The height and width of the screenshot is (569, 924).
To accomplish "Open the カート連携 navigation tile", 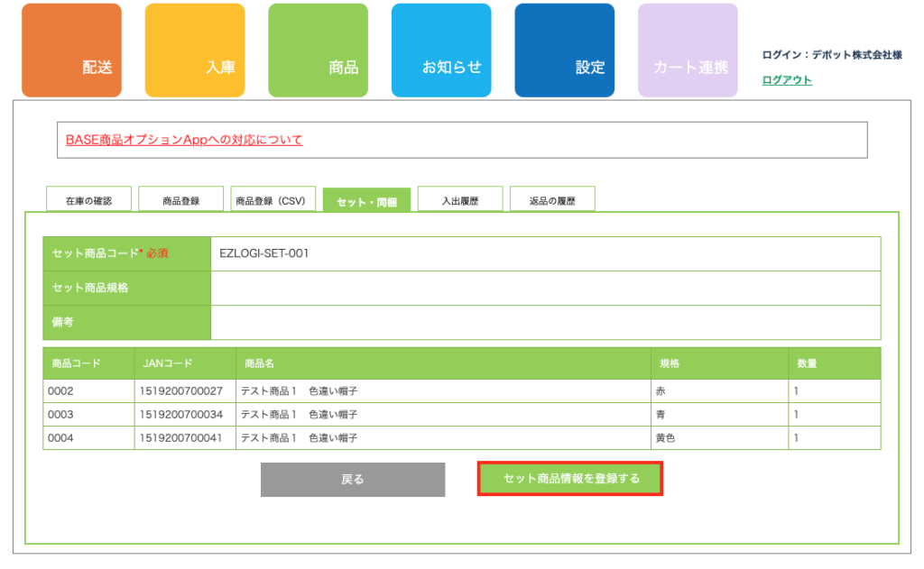I will click(688, 50).
